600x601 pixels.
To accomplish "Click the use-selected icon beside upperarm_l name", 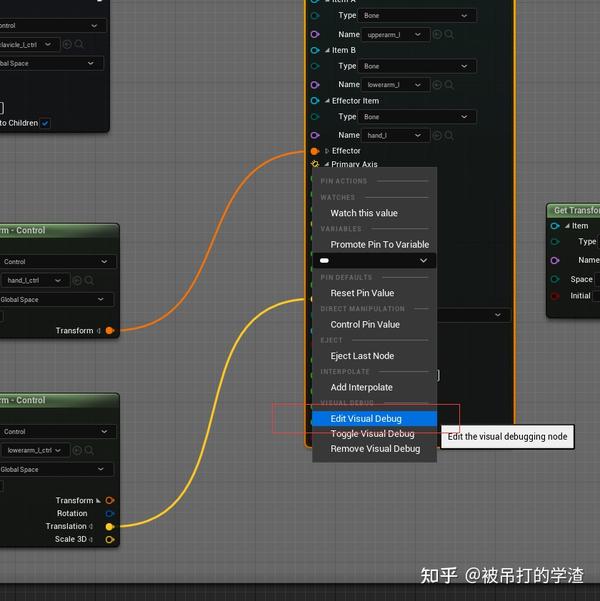I will click(437, 34).
